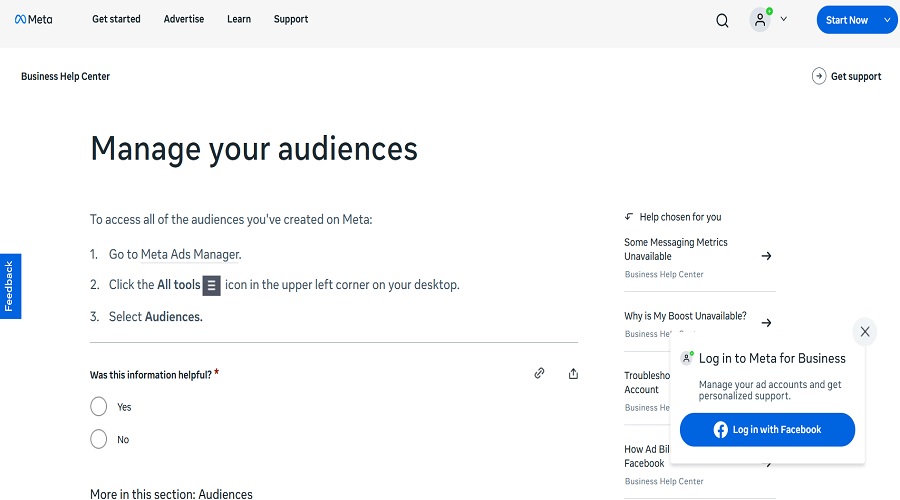900x500 pixels.
Task: Open the Advertise menu
Action: (x=184, y=19)
